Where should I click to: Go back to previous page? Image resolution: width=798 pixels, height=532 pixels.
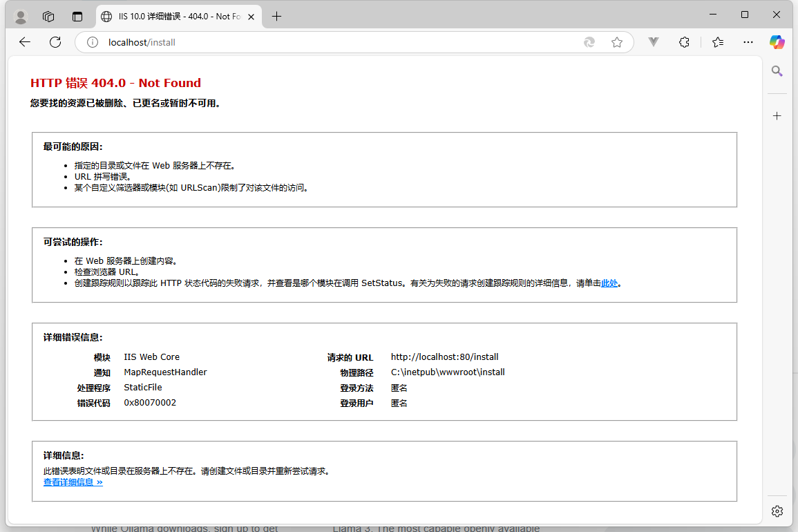pos(24,42)
